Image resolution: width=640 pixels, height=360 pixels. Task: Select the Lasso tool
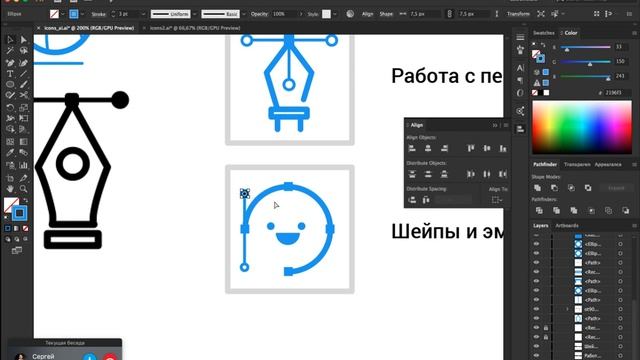24,51
